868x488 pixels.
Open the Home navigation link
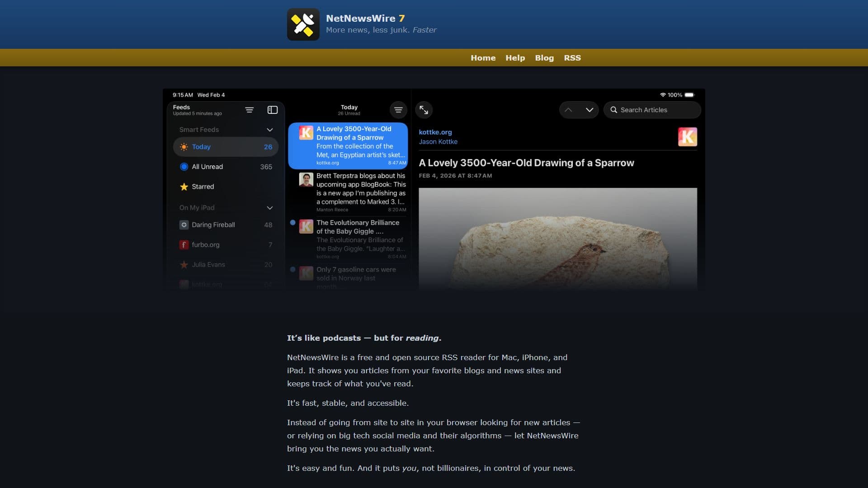tap(483, 58)
